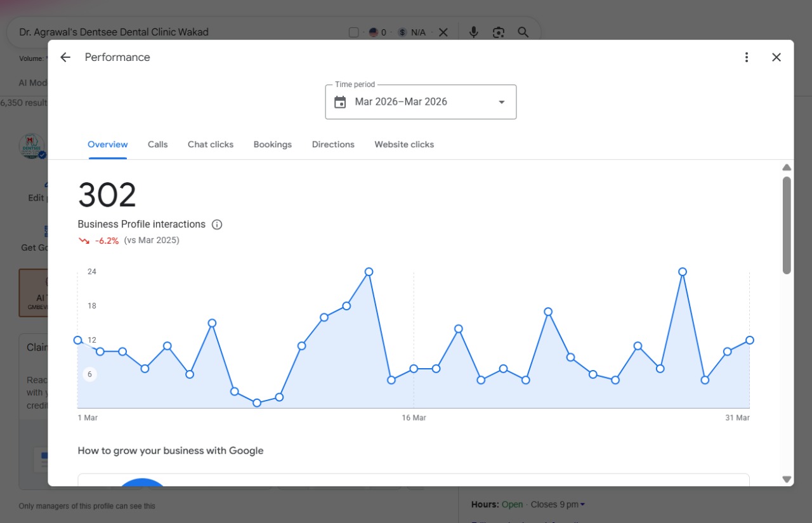
Task: Click the calendar icon in Time period
Action: [x=340, y=102]
